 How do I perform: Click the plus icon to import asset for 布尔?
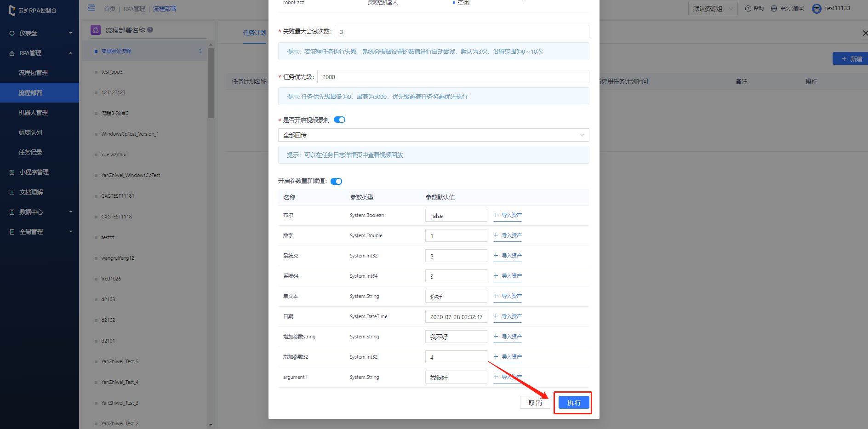(496, 215)
